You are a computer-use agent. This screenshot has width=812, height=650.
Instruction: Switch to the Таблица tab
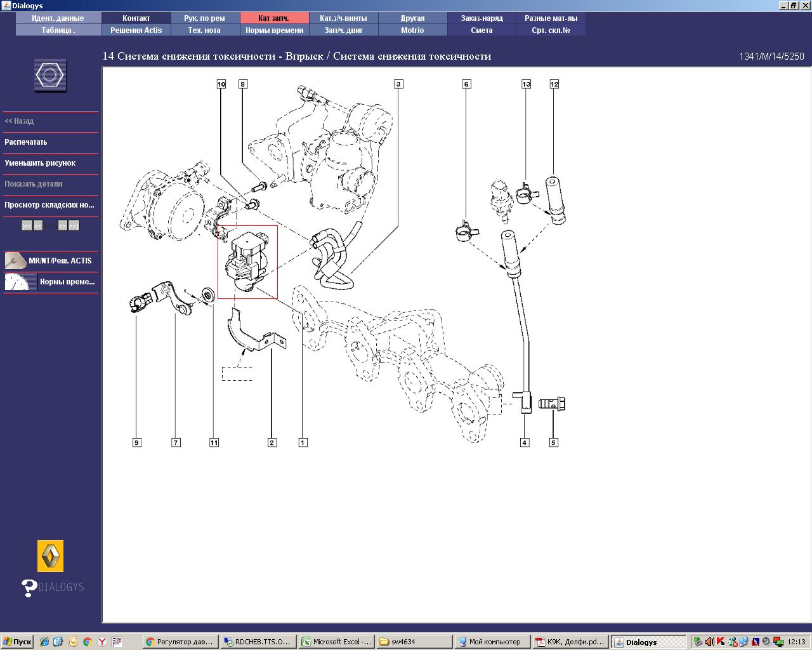pos(58,30)
